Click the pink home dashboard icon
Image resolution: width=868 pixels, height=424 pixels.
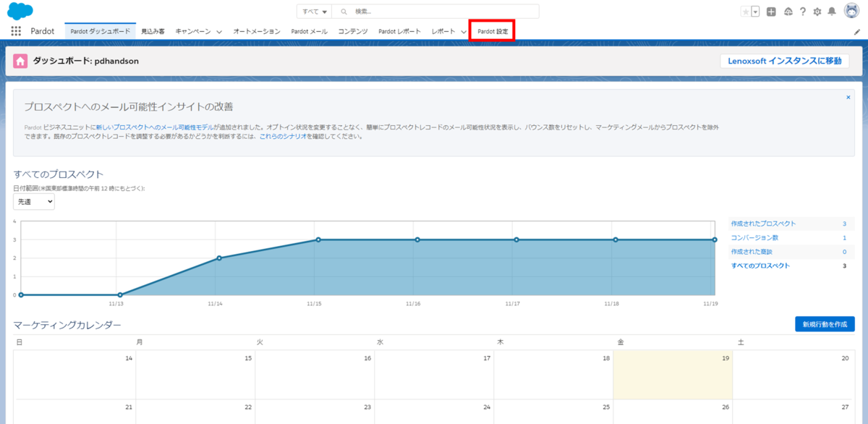pos(21,62)
